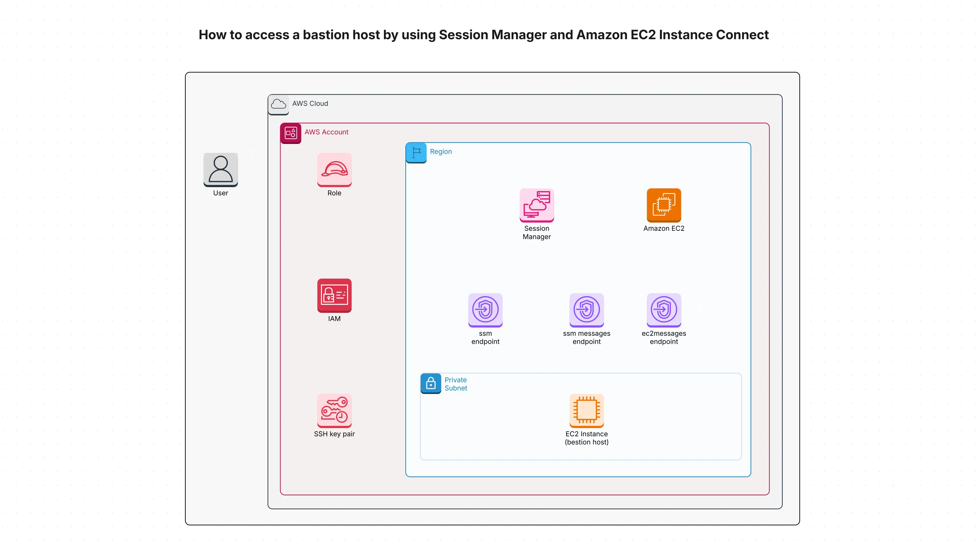Click the Private Subnet lock icon

[x=430, y=383]
